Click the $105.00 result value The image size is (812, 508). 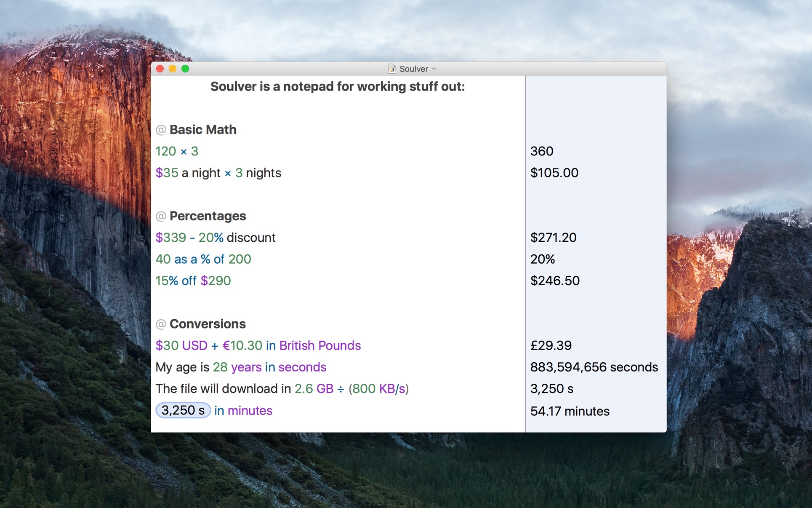(x=554, y=173)
